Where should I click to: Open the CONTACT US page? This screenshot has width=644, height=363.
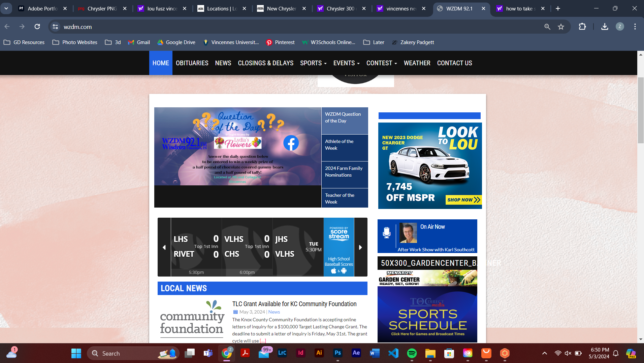[454, 63]
